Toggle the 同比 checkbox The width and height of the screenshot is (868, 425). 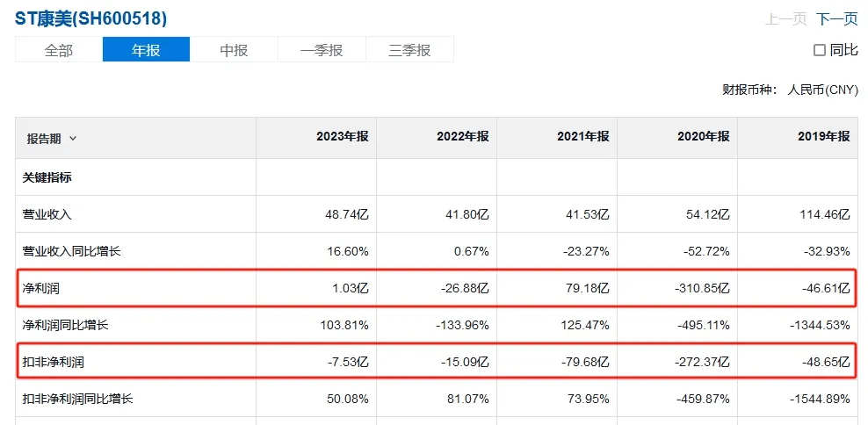[820, 50]
